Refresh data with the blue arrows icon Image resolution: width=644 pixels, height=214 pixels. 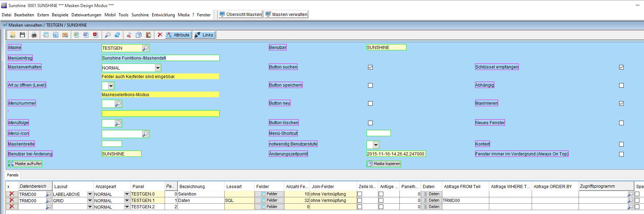click(117, 35)
